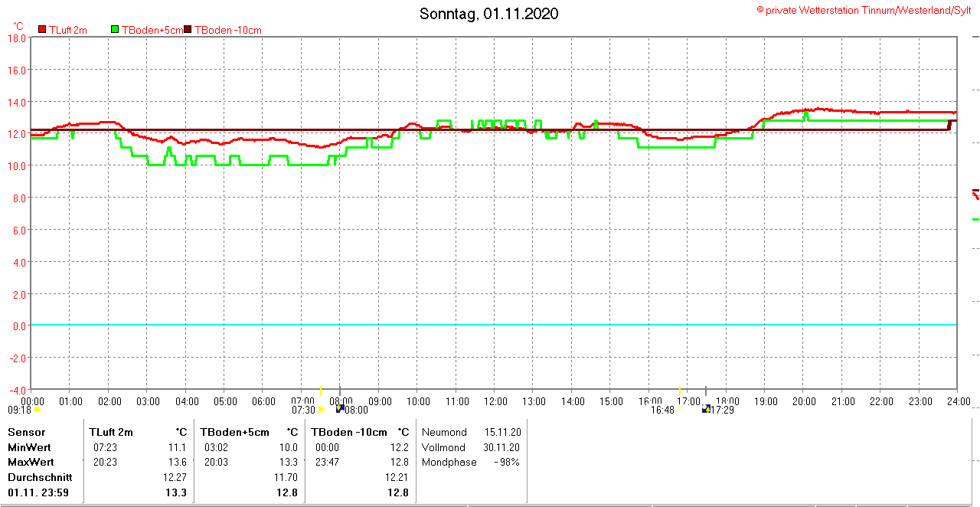Click the TBoden -10cm column header in table
Screen dimensions: 980x507
349,432
